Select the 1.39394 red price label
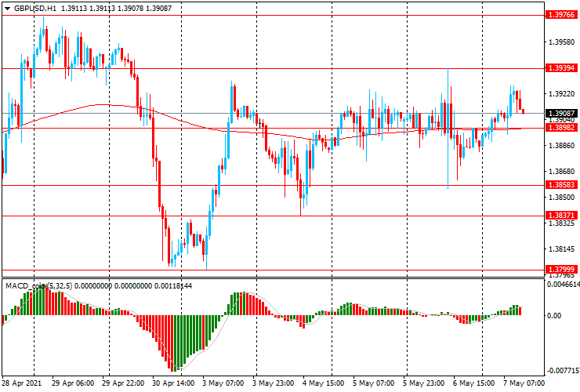This screenshot has width=580, height=392. (561, 68)
